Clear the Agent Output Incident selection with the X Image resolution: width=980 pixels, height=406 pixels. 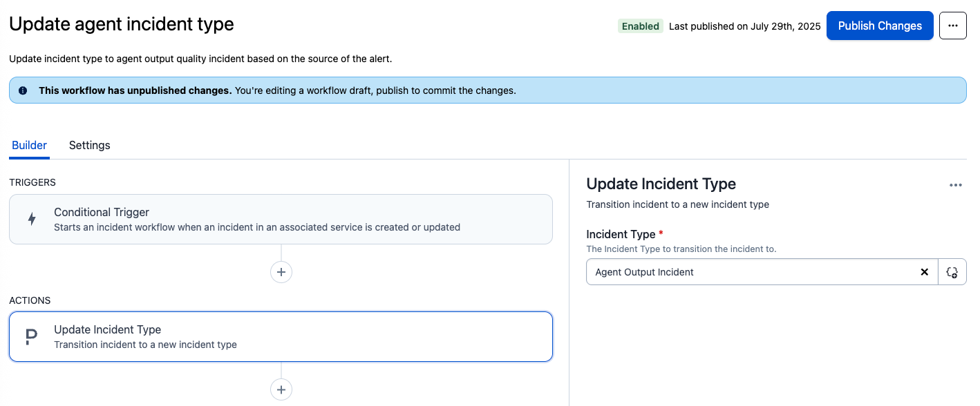click(924, 271)
